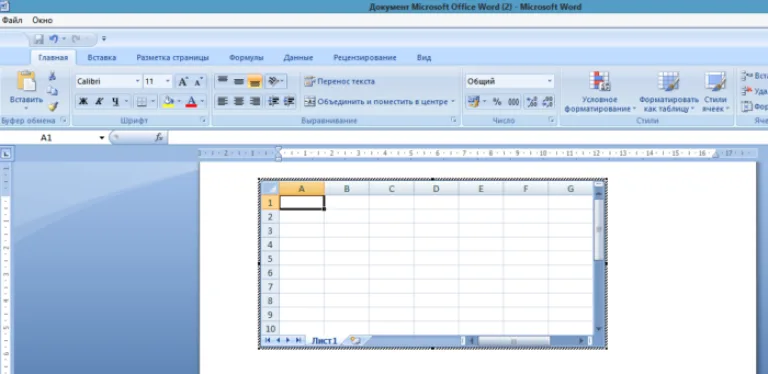Open font color dropdown arrow
768x374 pixels.
[x=202, y=102]
